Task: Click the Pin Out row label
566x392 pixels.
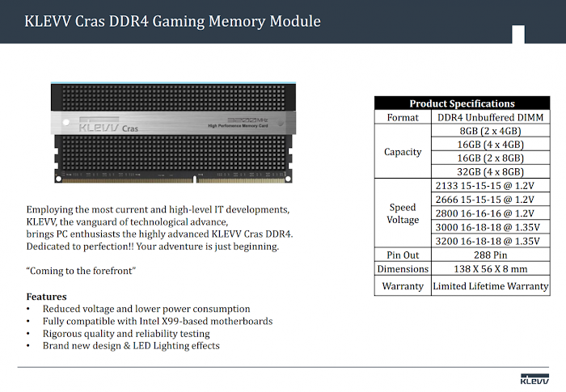Action: [403, 255]
